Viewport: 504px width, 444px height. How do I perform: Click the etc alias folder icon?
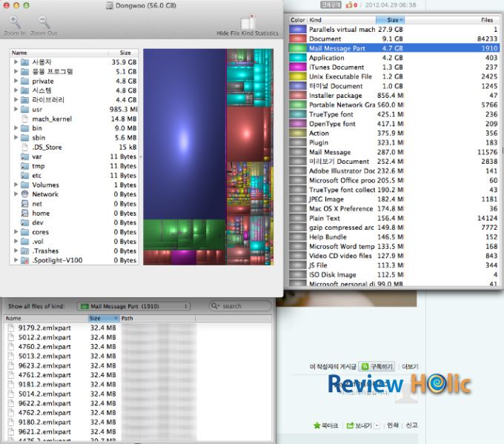(24, 175)
